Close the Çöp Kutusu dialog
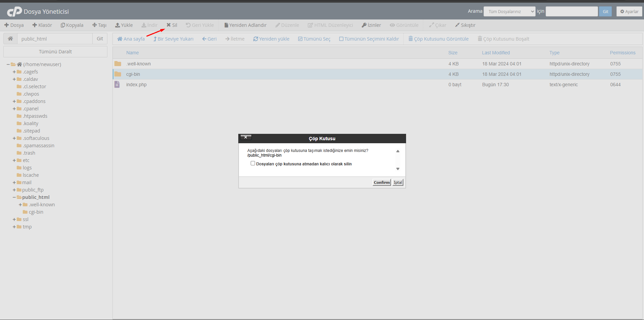The image size is (644, 320). click(246, 137)
